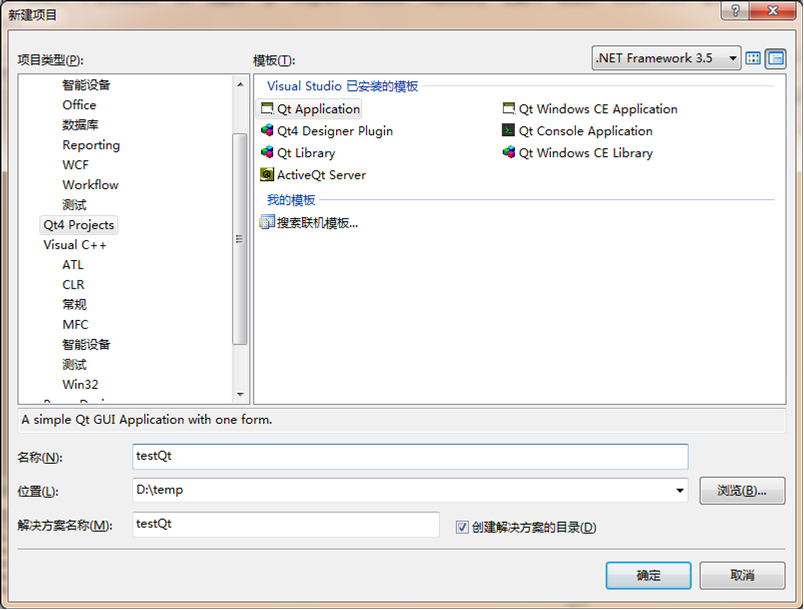
Task: Click the project types scrollbar up arrow
Action: [x=240, y=85]
